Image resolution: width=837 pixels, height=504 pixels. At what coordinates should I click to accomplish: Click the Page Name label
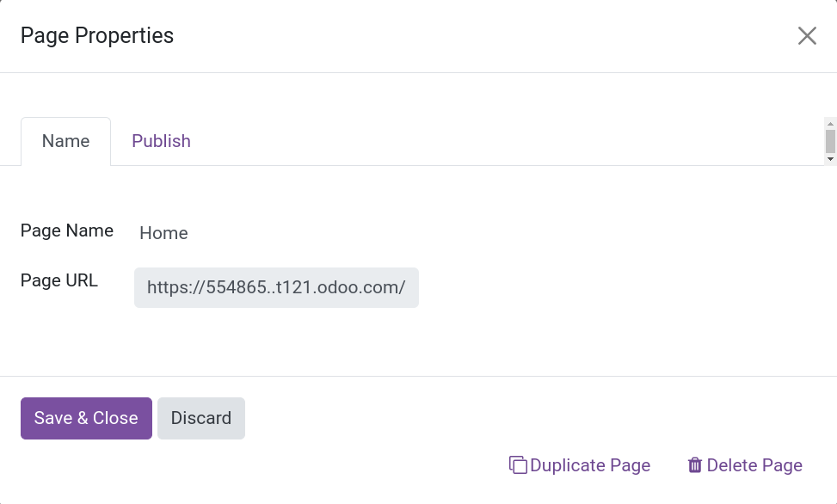tap(67, 230)
